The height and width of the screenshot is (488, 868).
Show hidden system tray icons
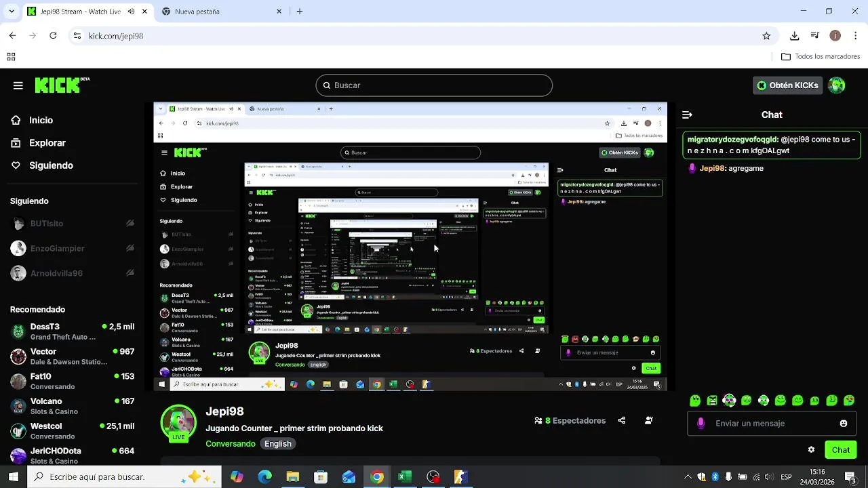(688, 477)
